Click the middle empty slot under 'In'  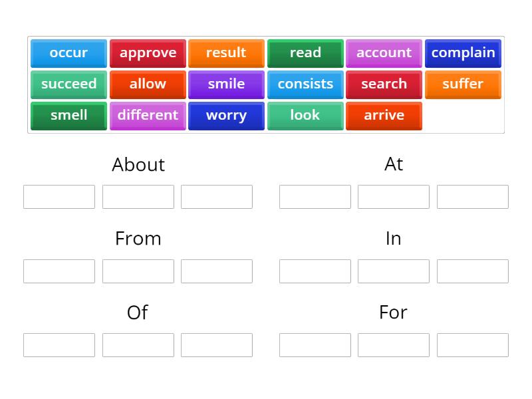pos(394,271)
